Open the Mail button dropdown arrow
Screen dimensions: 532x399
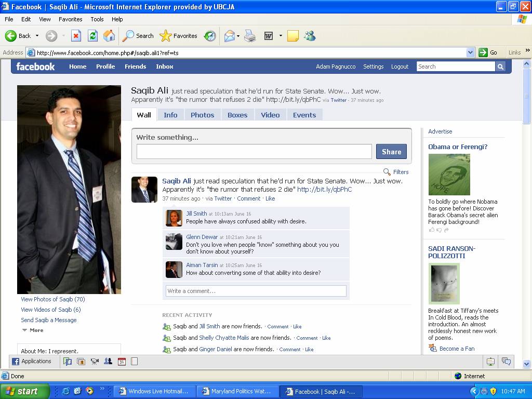pyautogui.click(x=238, y=36)
